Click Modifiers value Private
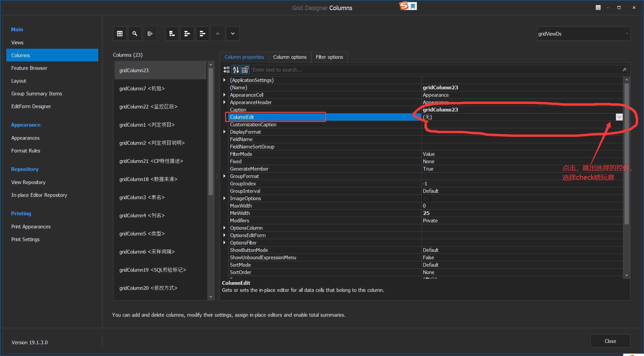Screen dimensions: 644x356 pos(430,220)
